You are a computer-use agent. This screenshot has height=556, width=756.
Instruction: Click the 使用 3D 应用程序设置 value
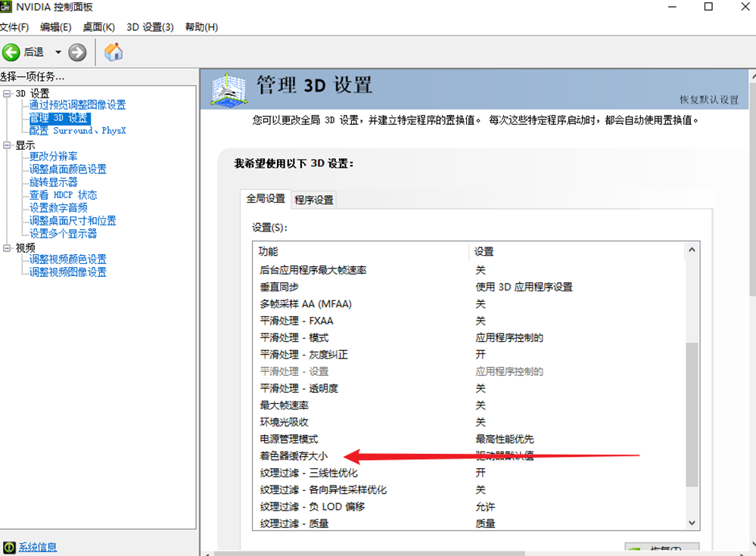click(x=524, y=287)
